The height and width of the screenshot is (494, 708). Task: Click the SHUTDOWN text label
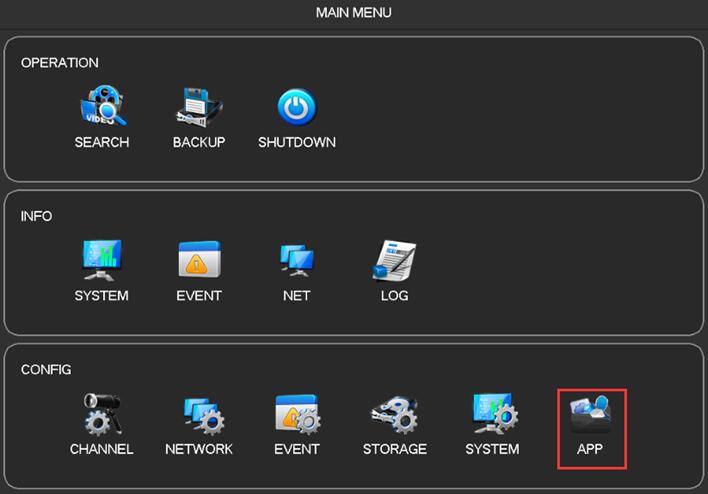(296, 143)
